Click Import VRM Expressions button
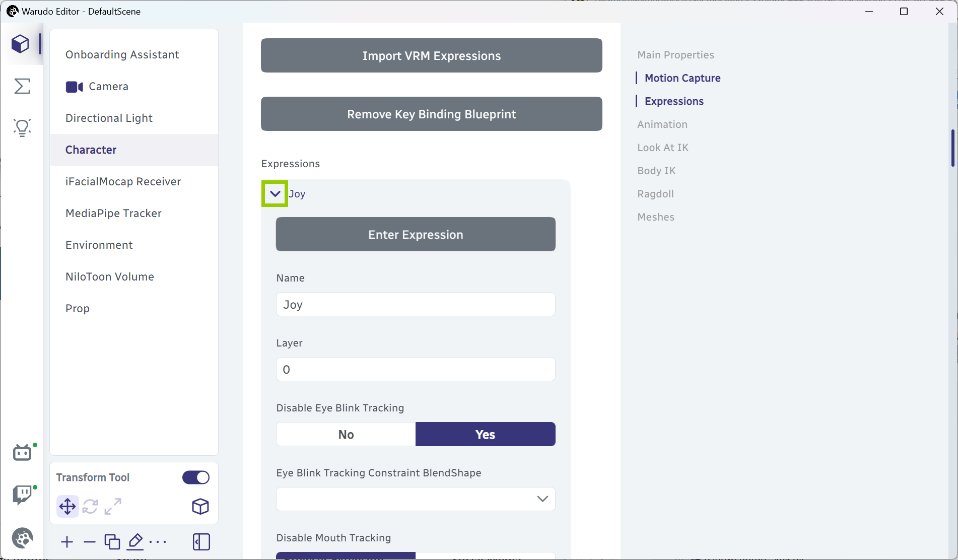This screenshot has height=560, width=958. pos(432,55)
